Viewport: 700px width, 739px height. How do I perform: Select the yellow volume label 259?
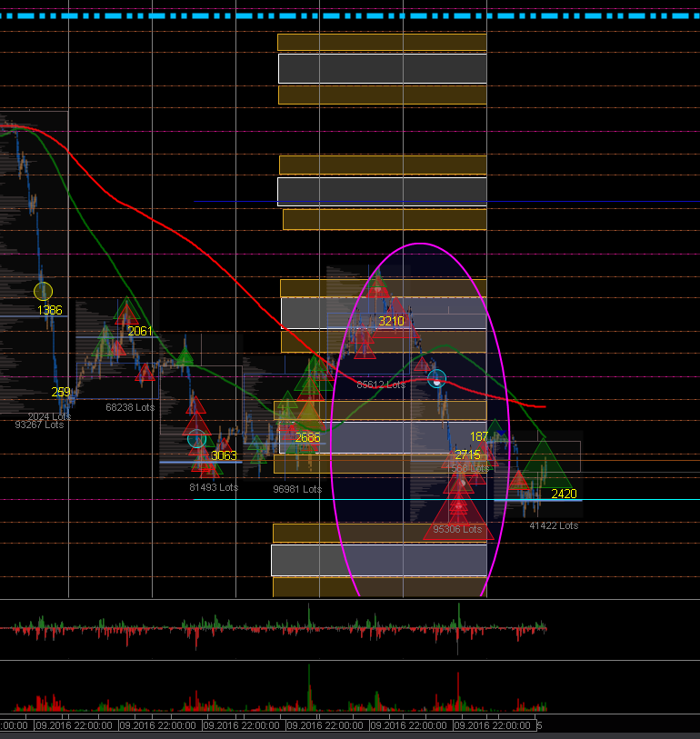click(x=61, y=392)
